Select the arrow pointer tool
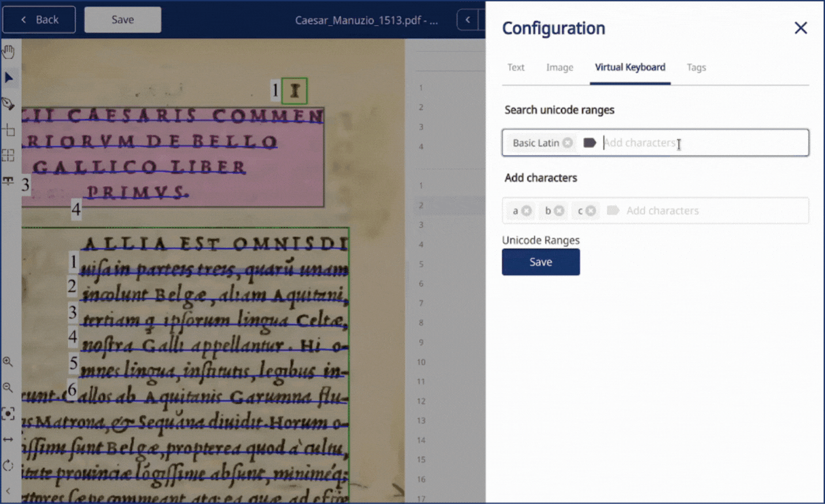 pyautogui.click(x=8, y=78)
